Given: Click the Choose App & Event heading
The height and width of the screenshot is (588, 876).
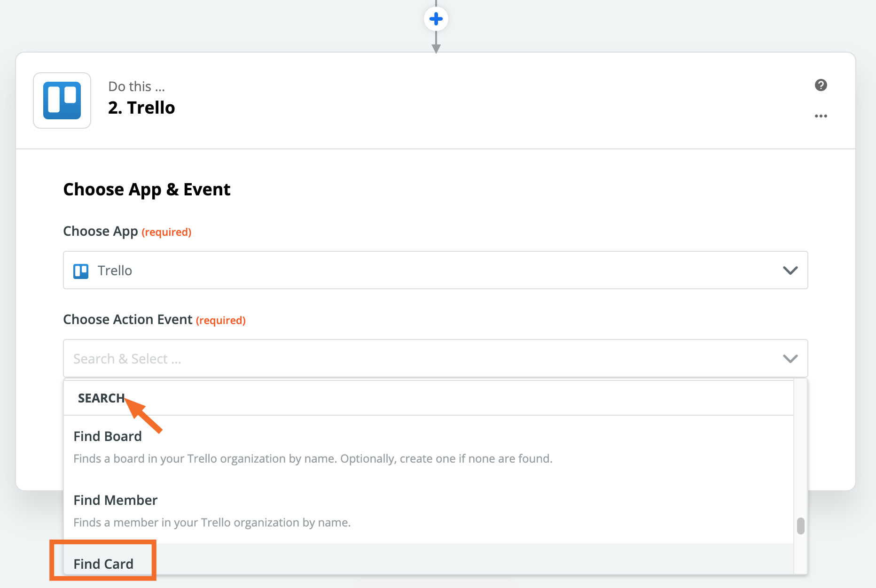Looking at the screenshot, I should click(147, 190).
